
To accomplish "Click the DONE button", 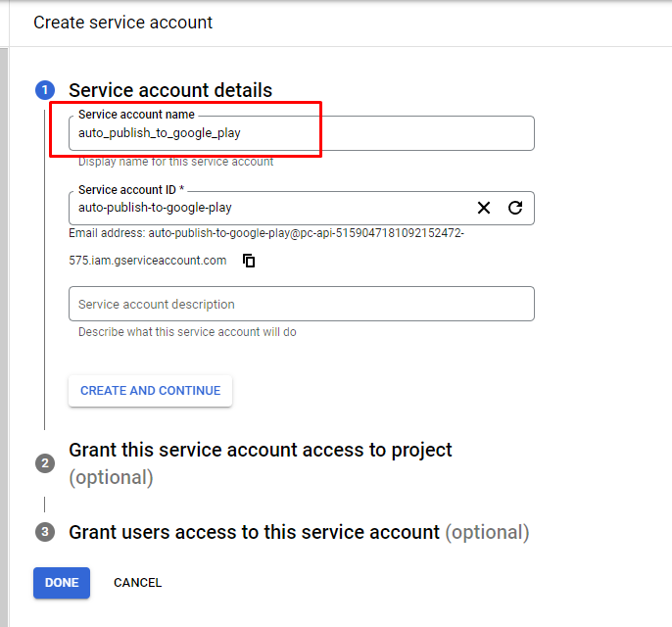I will pyautogui.click(x=62, y=583).
